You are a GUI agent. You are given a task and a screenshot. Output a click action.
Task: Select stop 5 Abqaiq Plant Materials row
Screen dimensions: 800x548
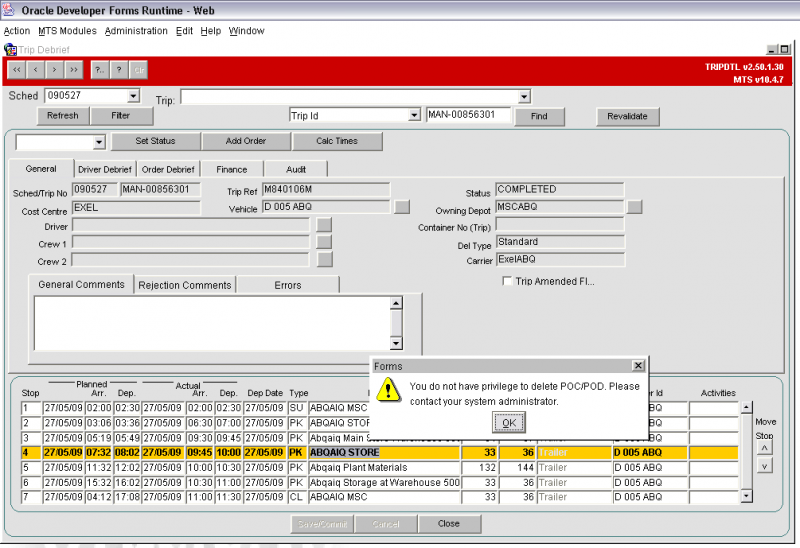380,467
